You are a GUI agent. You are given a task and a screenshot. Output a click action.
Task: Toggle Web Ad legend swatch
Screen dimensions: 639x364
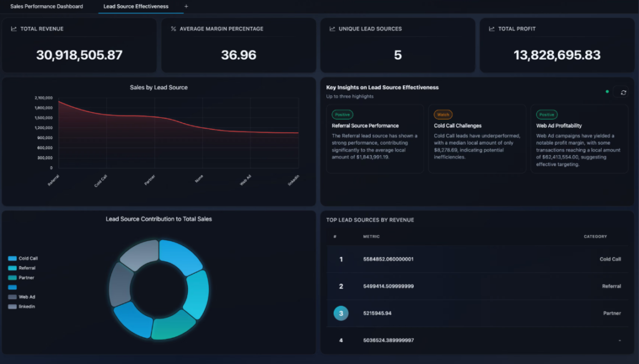point(12,297)
